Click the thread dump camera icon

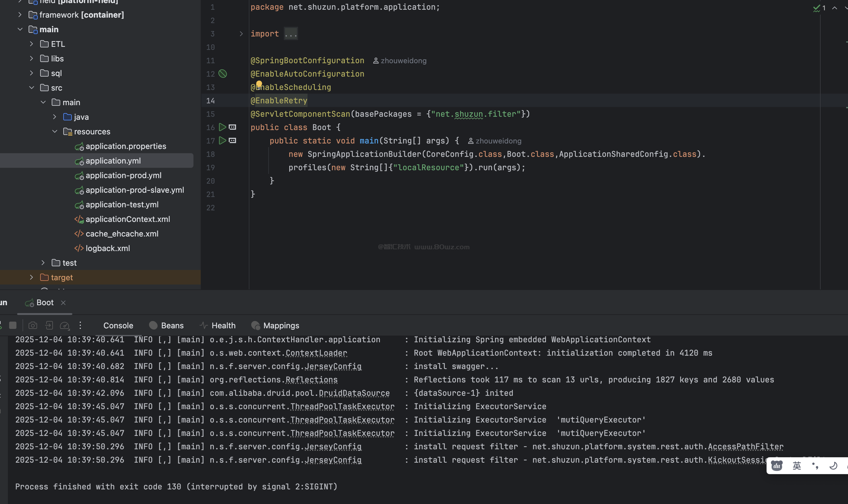click(x=33, y=325)
